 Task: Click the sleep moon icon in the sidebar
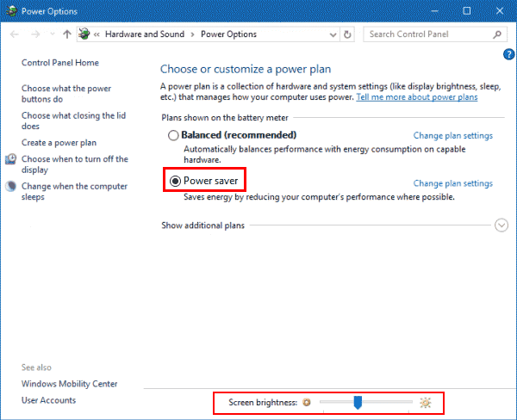(11, 186)
